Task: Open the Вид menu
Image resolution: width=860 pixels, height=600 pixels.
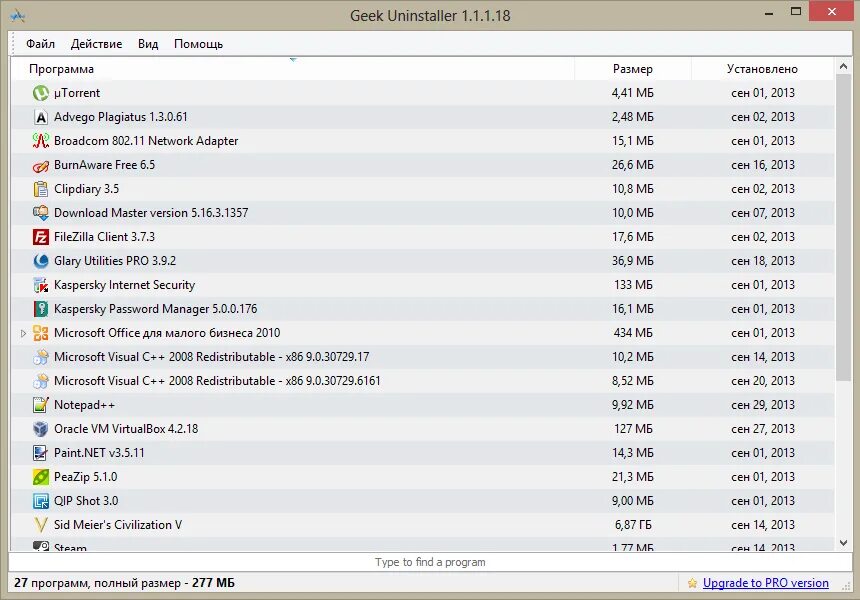Action: pyautogui.click(x=148, y=44)
